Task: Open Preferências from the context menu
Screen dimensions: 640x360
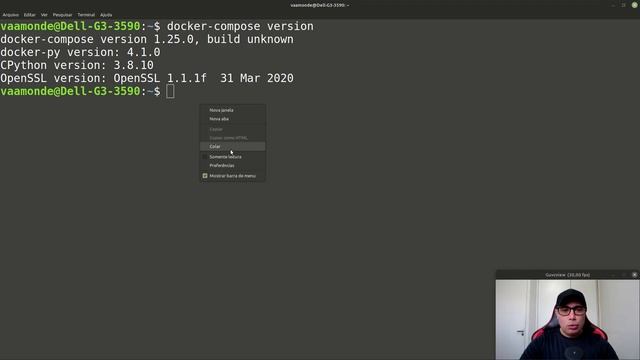Action: (x=233, y=165)
